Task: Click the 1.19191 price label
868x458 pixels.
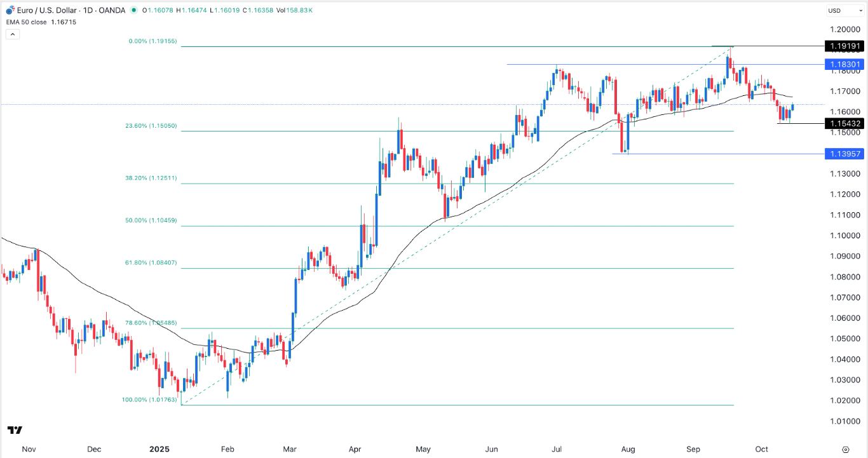Action: coord(845,46)
